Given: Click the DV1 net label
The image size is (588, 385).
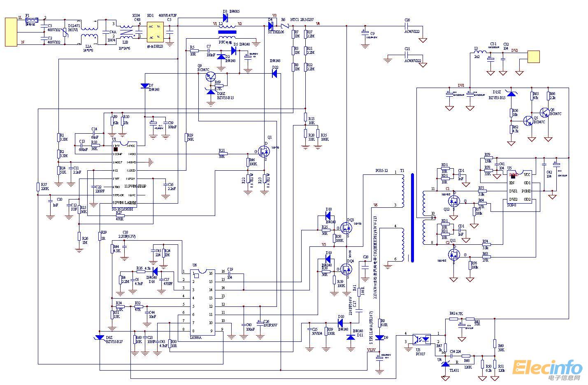Looking at the screenshot, I should point(461,86).
